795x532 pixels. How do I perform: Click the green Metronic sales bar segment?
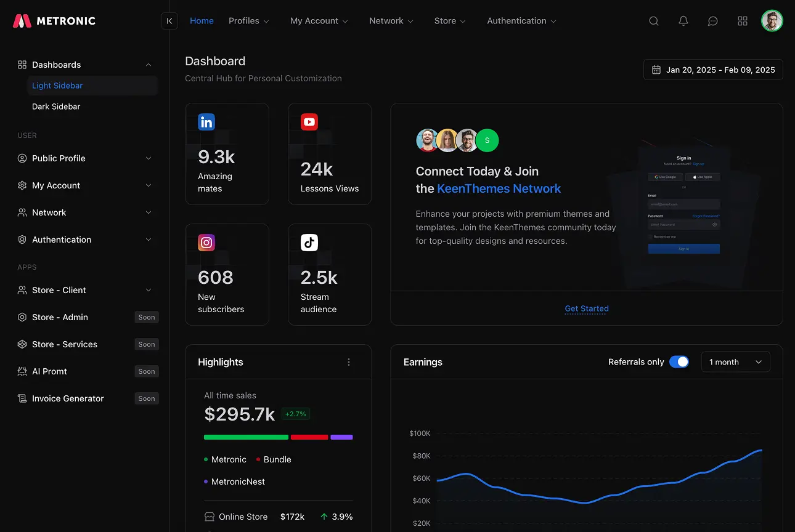tap(246, 437)
